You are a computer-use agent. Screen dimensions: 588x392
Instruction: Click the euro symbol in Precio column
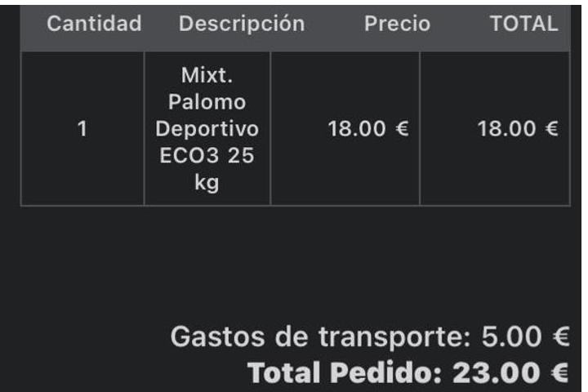pyautogui.click(x=402, y=129)
